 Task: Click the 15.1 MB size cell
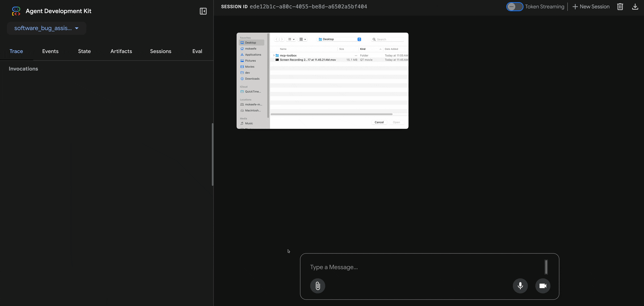tap(352, 60)
